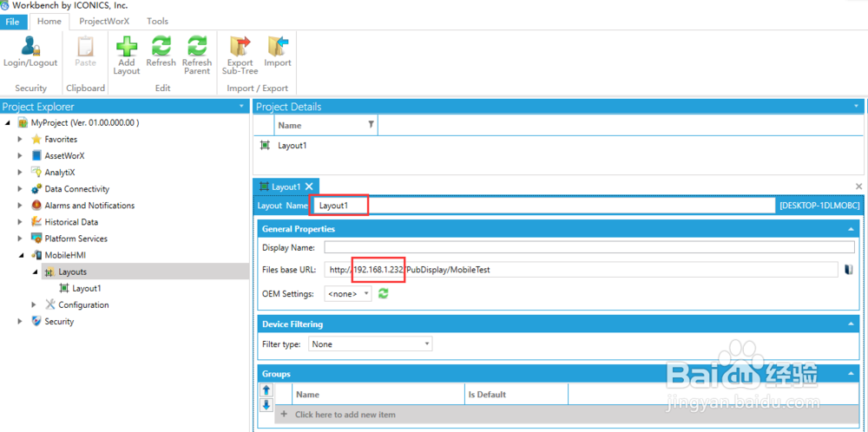Image resolution: width=868 pixels, height=432 pixels.
Task: Click the Data Connectivity icon
Action: click(x=36, y=189)
